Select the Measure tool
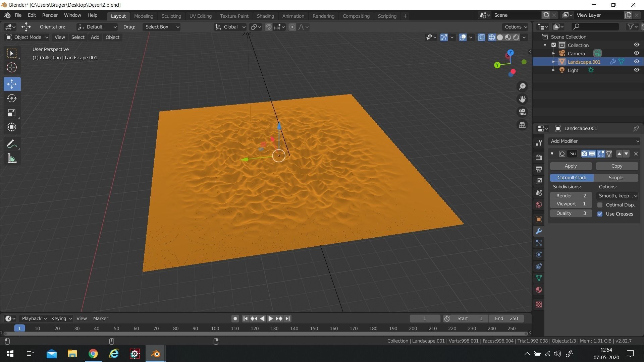This screenshot has width=644, height=362. (x=12, y=159)
